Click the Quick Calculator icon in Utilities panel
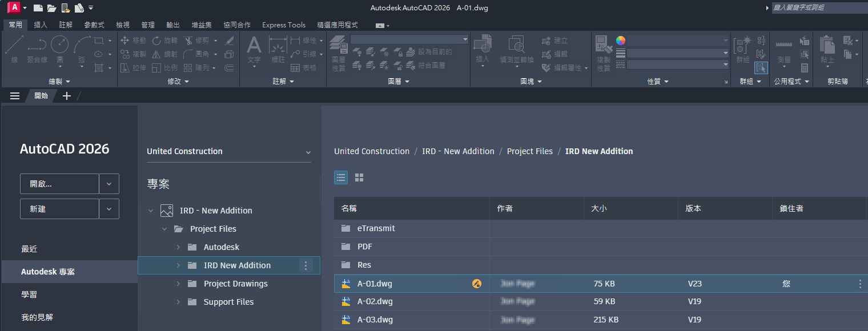 (805, 68)
